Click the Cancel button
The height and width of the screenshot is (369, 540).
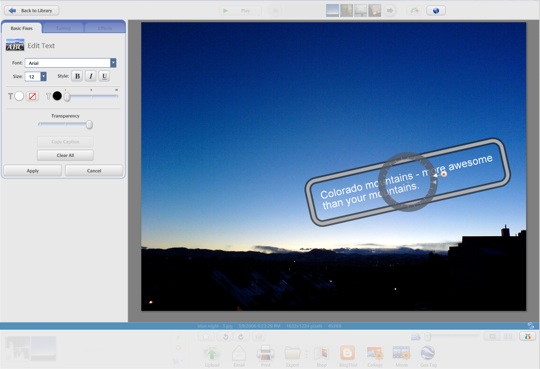(94, 171)
